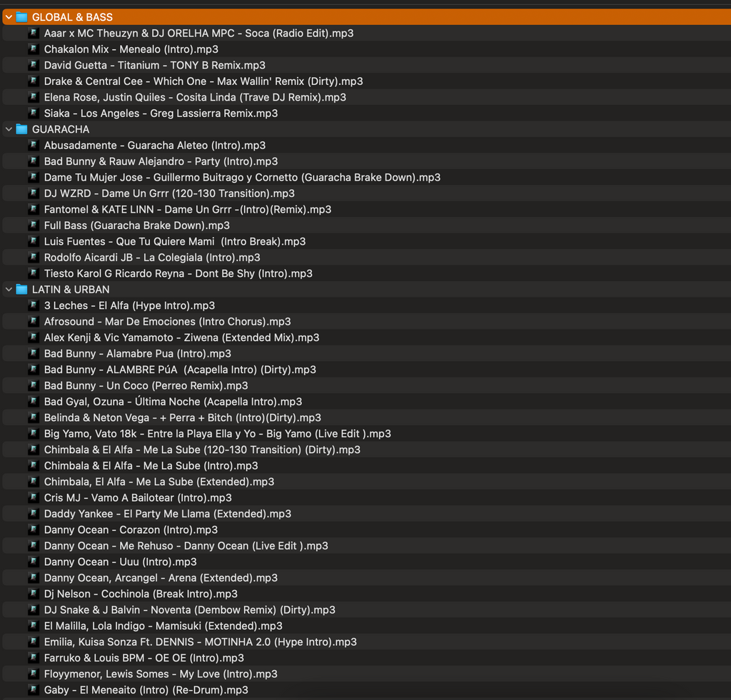
Task: Collapse the GUARACHA folder chevron
Action: pos(9,129)
